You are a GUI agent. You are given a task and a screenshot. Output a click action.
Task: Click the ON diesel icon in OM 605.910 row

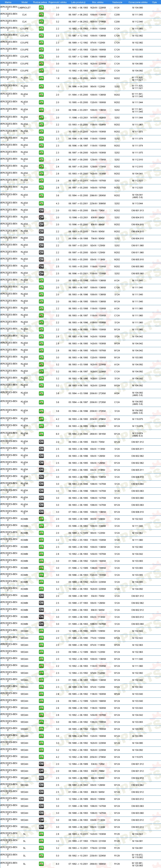coord(41,259)
